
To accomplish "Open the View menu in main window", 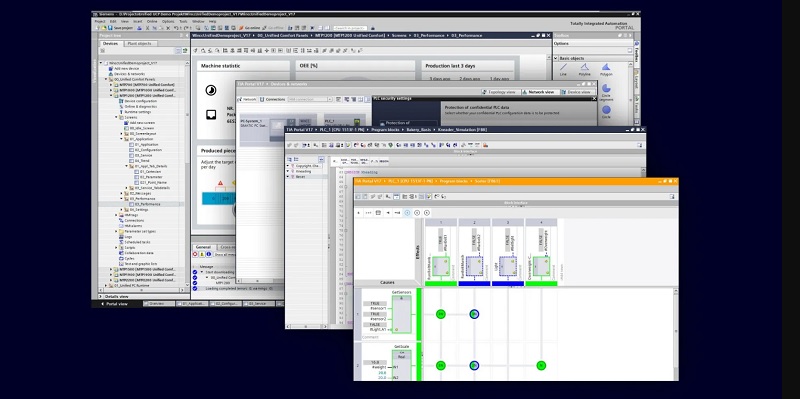I will click(125, 21).
